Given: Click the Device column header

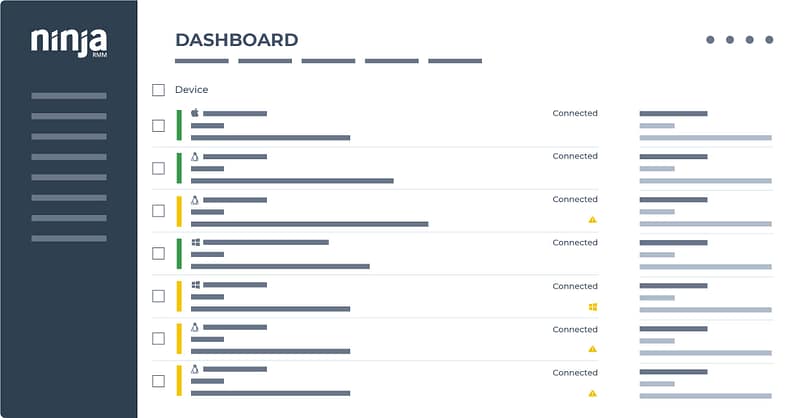Looking at the screenshot, I should [191, 90].
